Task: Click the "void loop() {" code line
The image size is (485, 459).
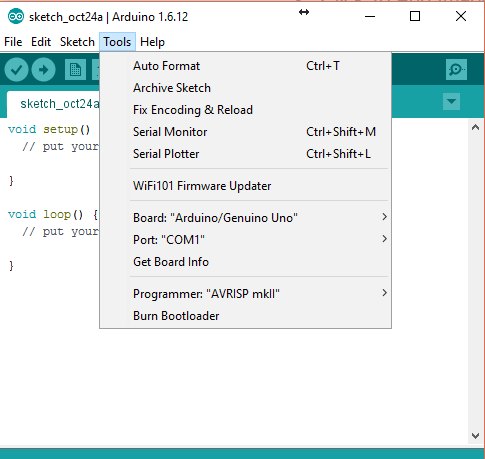Action: click(x=53, y=214)
